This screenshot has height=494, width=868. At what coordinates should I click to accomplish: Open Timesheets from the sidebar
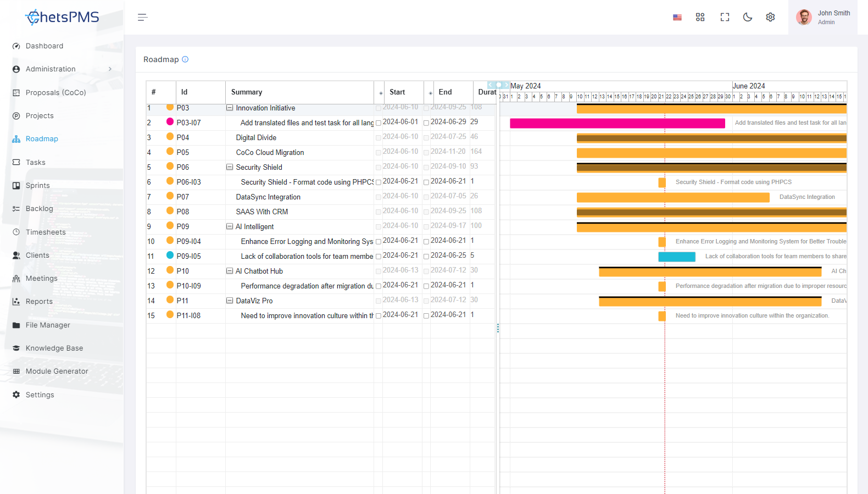coord(46,232)
